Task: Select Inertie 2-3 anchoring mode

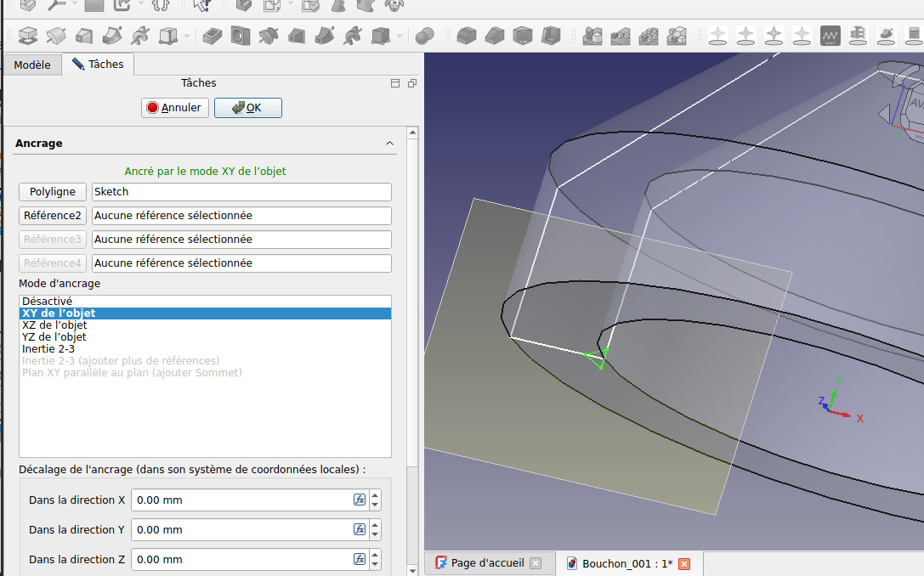Action: 205,348
